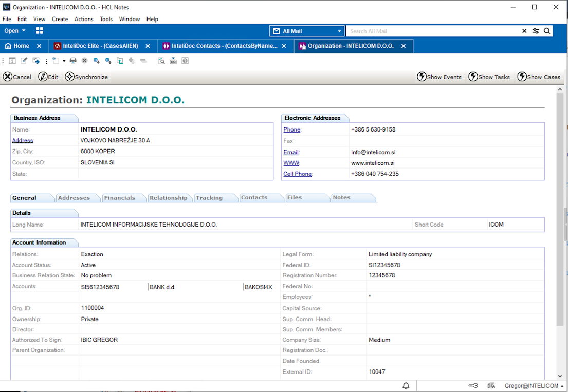The width and height of the screenshot is (568, 392).
Task: Click the Cell Phone link
Action: click(x=298, y=174)
